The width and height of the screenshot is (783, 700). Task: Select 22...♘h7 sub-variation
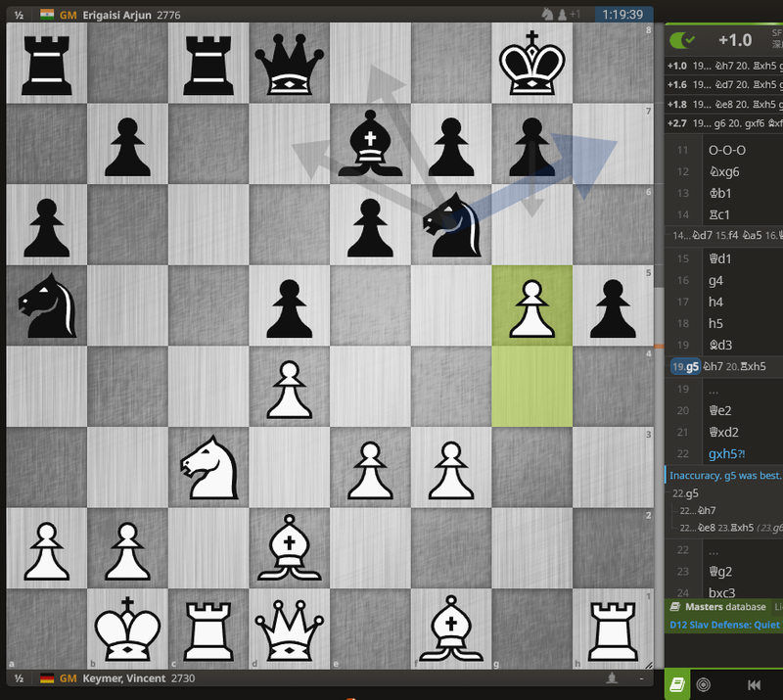(698, 511)
